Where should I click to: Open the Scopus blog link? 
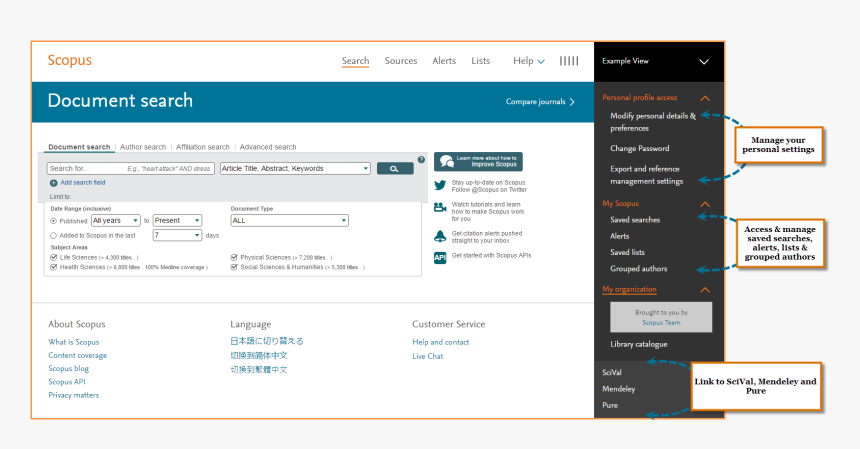coord(69,368)
